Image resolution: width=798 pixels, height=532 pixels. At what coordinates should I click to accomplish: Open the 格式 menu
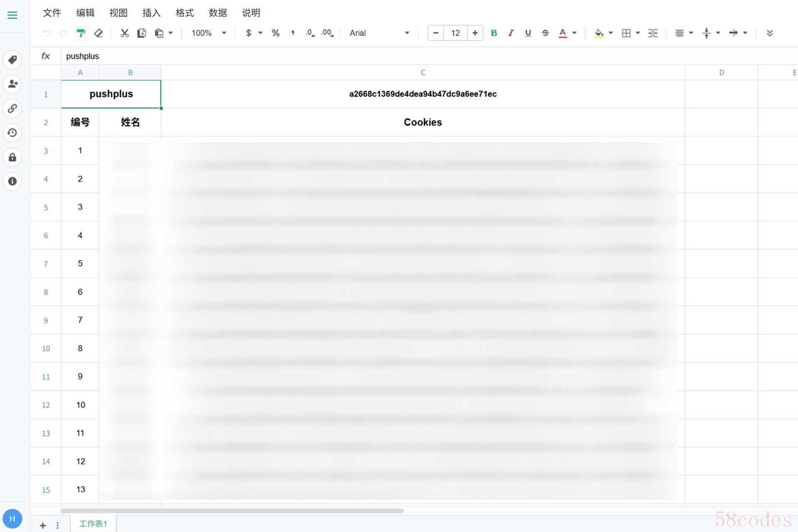pos(185,13)
